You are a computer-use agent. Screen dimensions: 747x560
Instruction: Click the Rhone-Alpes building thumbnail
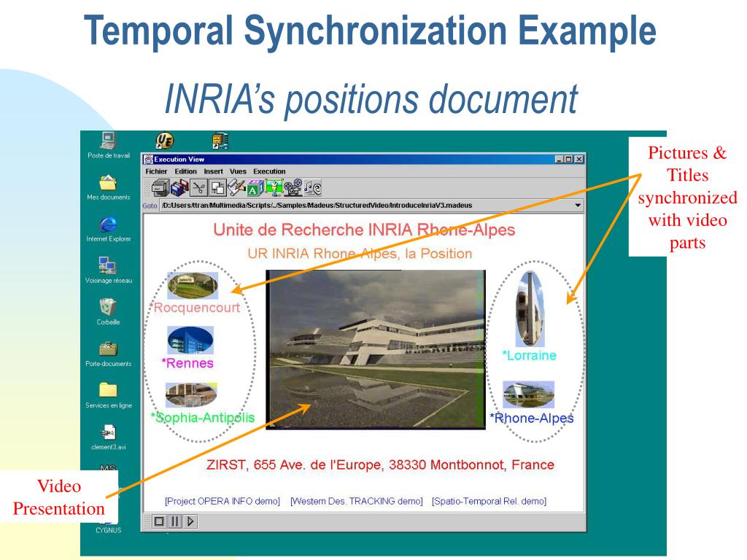pyautogui.click(x=528, y=394)
